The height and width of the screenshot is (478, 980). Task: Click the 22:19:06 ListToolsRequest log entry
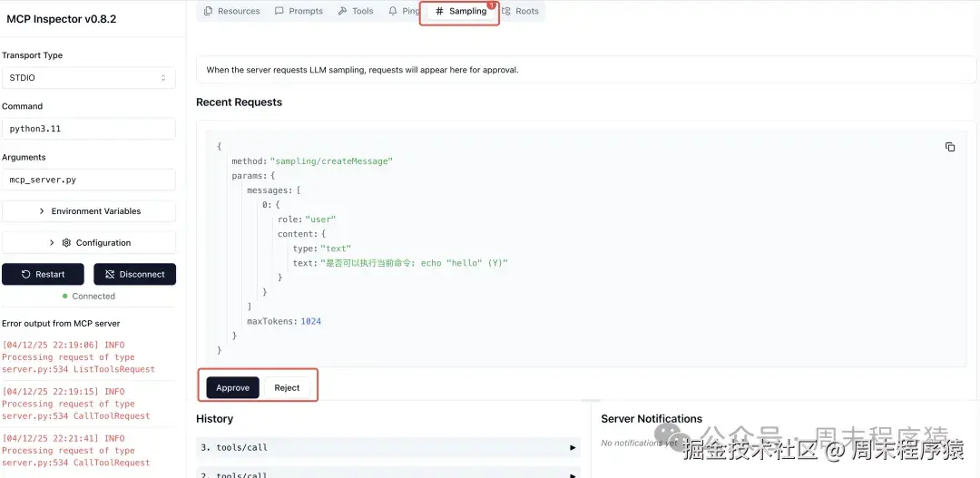(78, 356)
